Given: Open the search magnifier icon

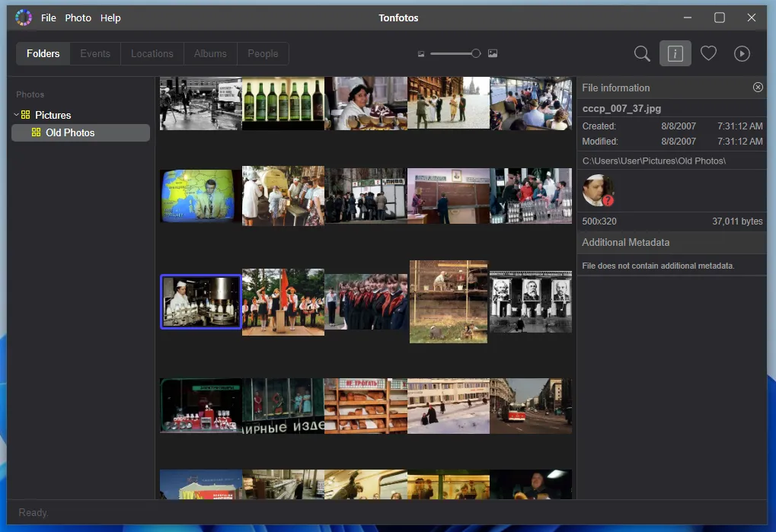Looking at the screenshot, I should point(642,53).
